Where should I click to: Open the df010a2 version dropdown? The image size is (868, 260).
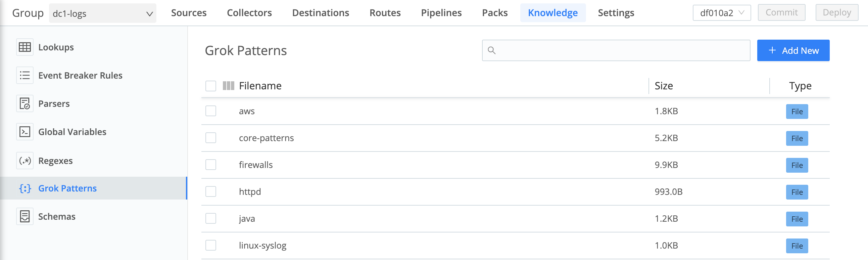tap(721, 12)
